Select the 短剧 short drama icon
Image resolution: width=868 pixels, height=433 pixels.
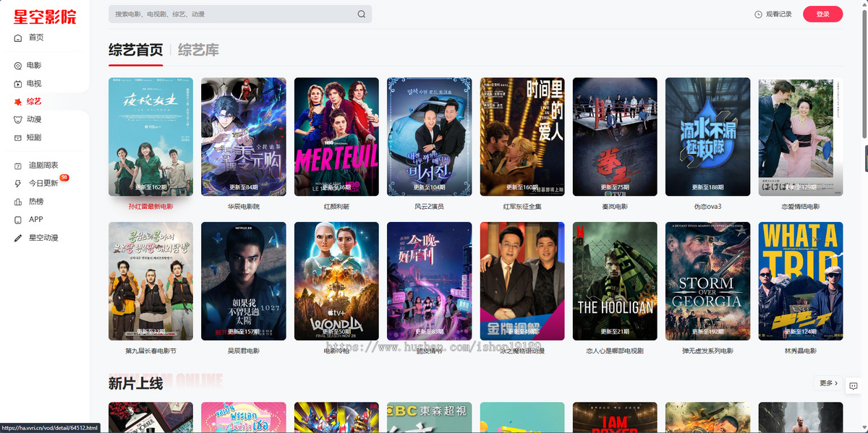click(18, 137)
